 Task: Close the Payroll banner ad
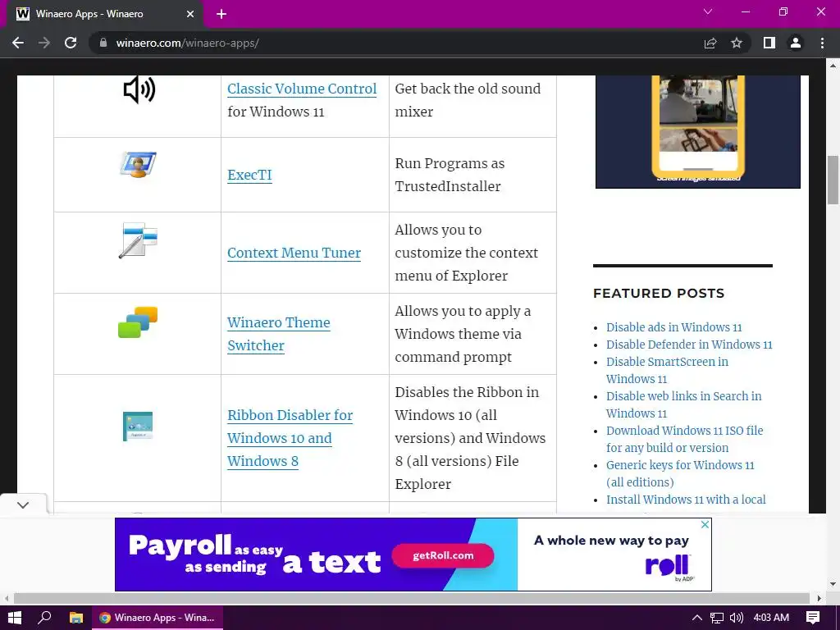(x=705, y=524)
